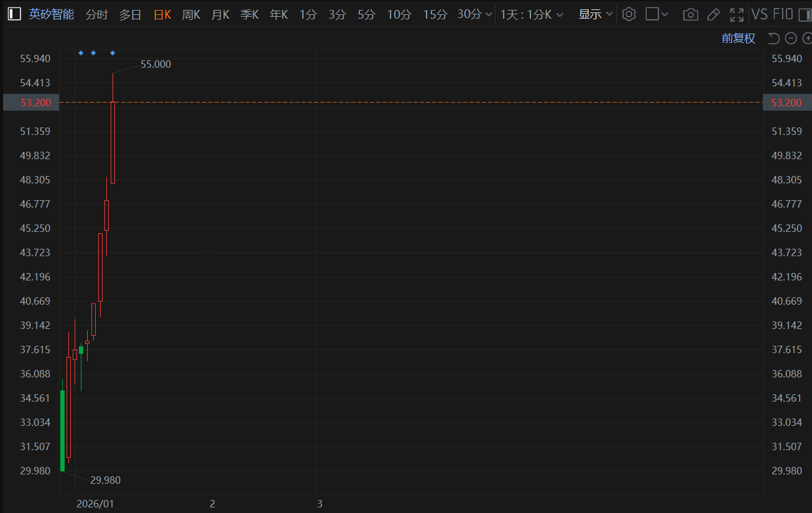This screenshot has width=812, height=513.
Task: Zoom in chart with plus icon
Action: [x=807, y=39]
